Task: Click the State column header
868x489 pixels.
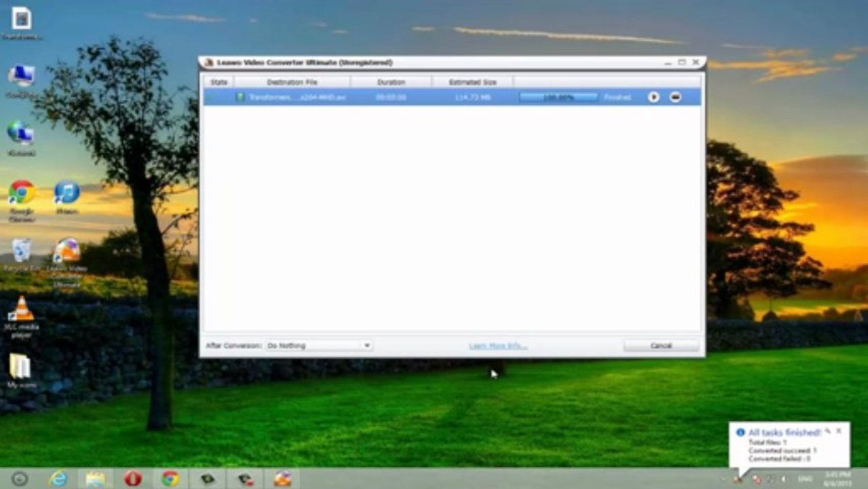Action: point(219,82)
